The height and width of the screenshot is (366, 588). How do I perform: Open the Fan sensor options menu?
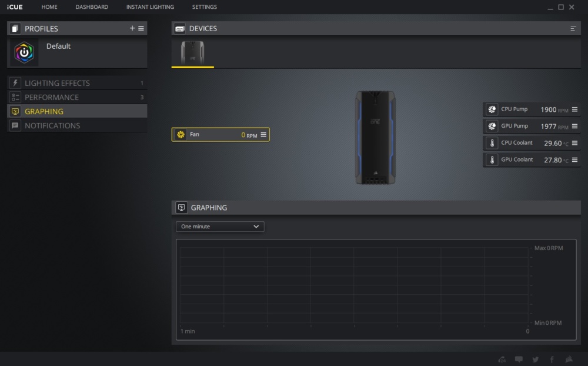263,134
